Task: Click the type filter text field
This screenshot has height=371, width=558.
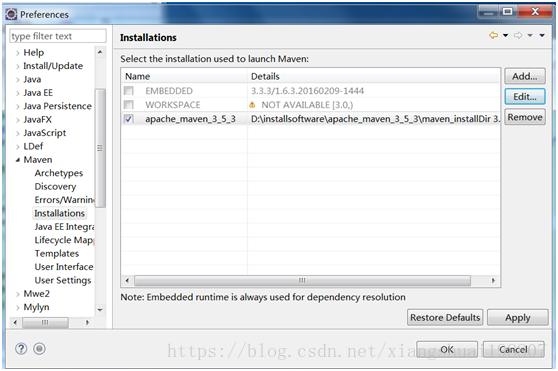Action: pos(58,36)
